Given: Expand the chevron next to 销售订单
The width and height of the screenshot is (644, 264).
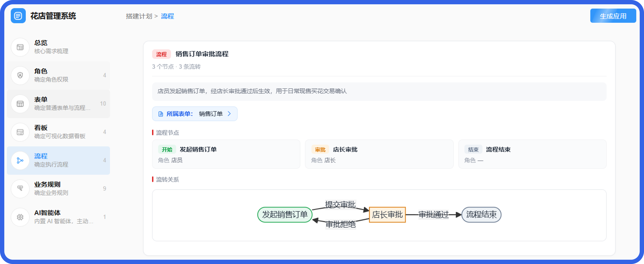Looking at the screenshot, I should coord(229,114).
